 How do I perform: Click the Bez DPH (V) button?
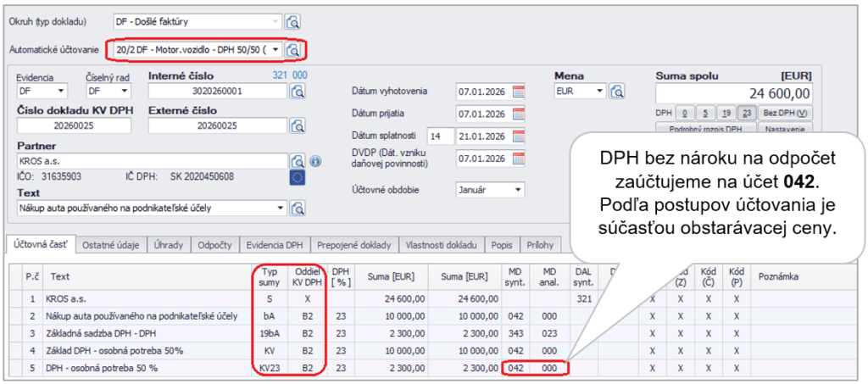tap(784, 113)
